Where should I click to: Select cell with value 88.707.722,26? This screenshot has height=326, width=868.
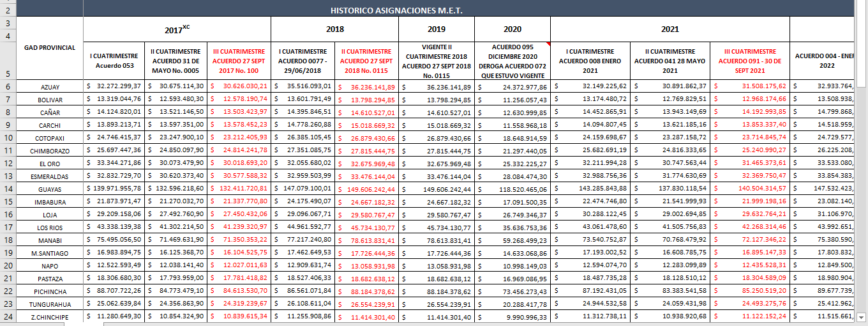[x=115, y=291]
